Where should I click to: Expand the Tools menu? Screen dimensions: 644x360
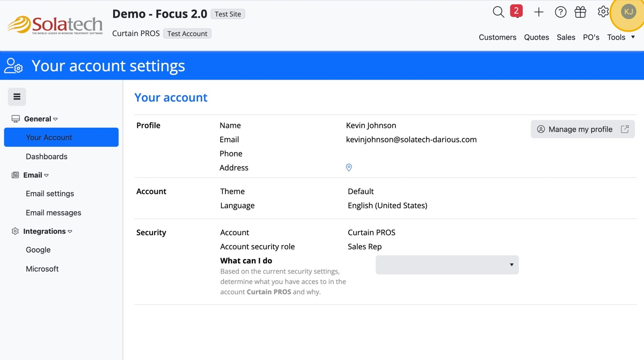pyautogui.click(x=621, y=37)
